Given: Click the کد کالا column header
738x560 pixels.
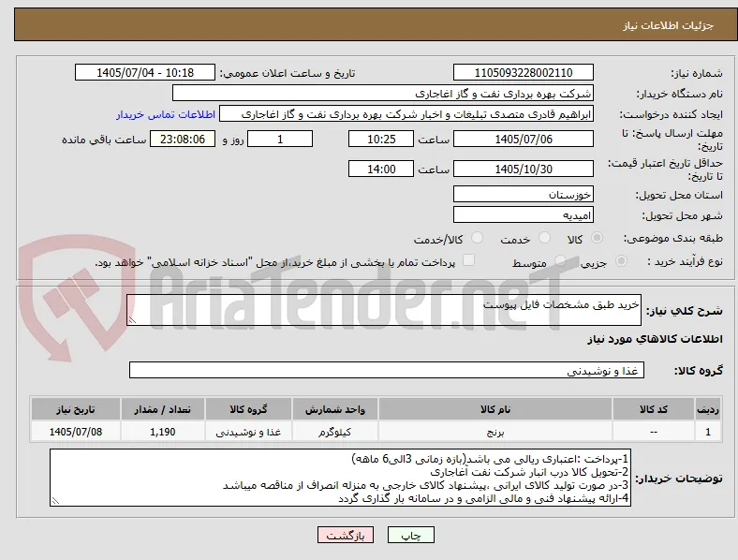Looking at the screenshot, I should [654, 409].
